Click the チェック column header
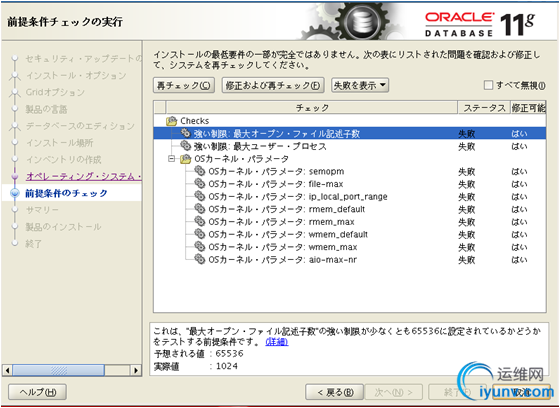Image resolution: width=560 pixels, height=408 pixels. pos(312,108)
